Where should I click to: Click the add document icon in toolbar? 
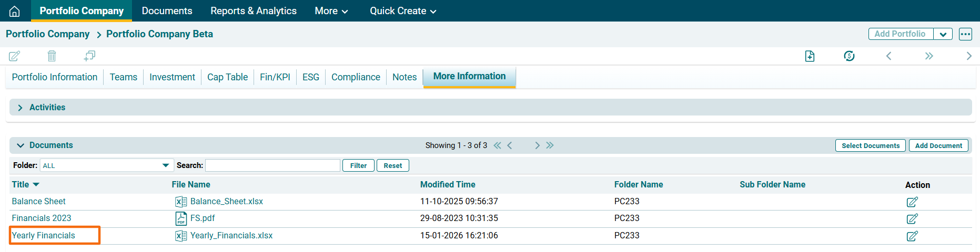point(810,56)
